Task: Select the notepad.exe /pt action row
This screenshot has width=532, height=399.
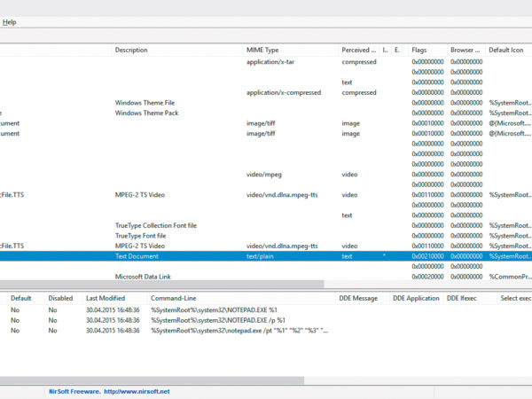Action: point(239,331)
